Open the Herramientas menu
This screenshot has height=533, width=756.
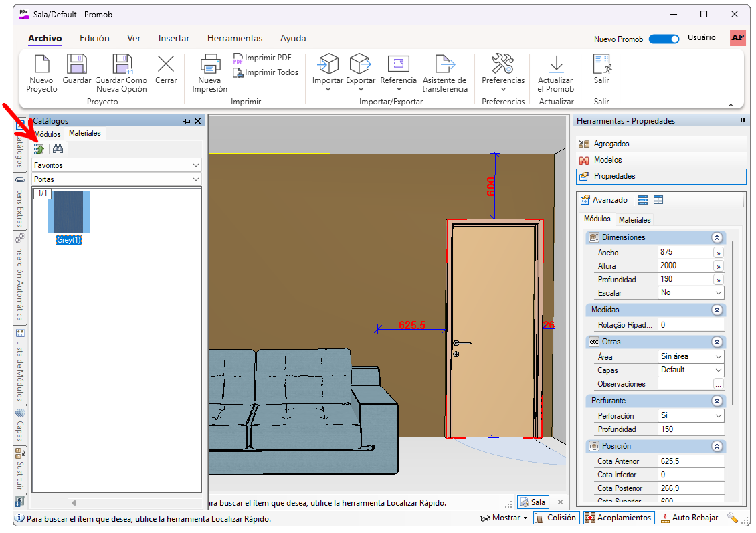234,39
